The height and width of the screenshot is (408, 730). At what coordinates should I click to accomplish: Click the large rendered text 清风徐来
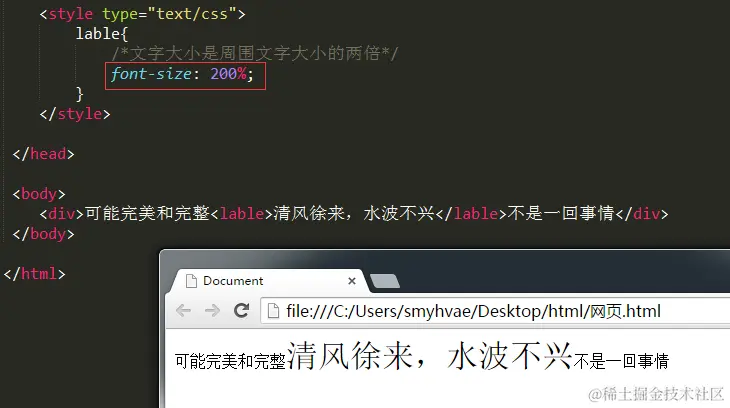350,356
